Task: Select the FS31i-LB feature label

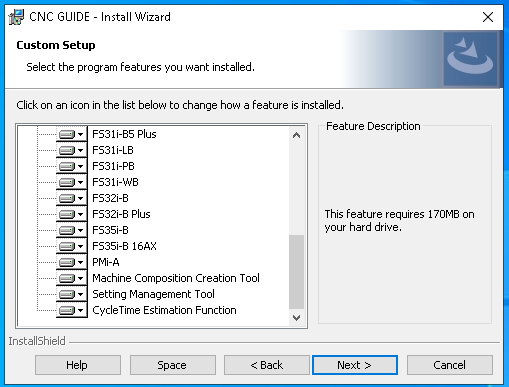Action: (x=113, y=150)
